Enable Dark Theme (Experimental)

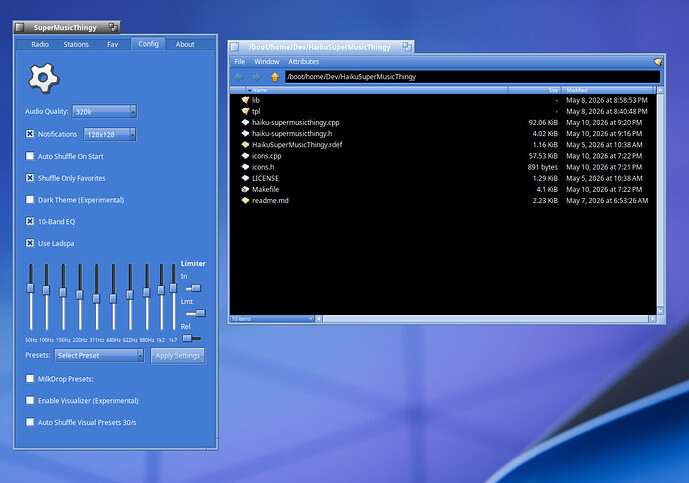[x=30, y=200]
